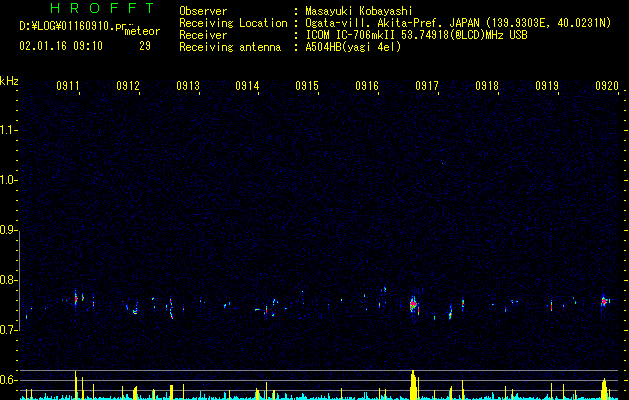
Task: Click the yellow intensity bar near 0920
Action: pos(604,389)
